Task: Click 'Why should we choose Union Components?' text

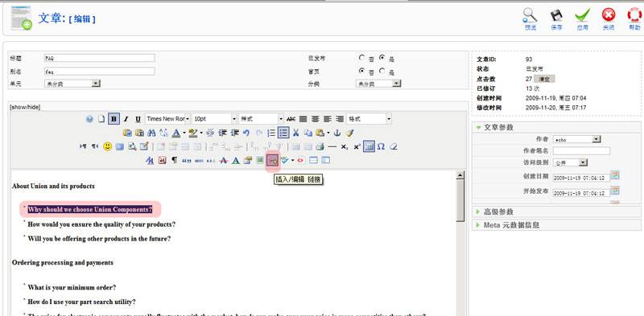Action: (90, 209)
